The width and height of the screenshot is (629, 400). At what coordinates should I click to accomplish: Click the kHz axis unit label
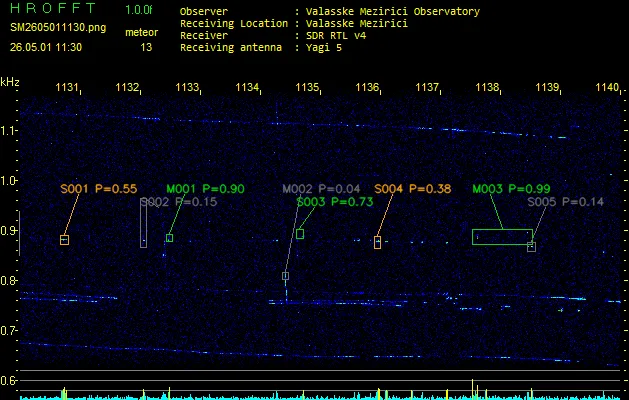click(x=10, y=82)
